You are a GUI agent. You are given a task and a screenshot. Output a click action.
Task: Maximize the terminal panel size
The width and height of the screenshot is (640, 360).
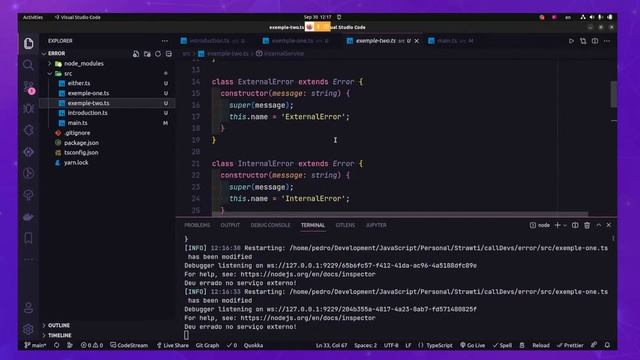tap(598, 225)
